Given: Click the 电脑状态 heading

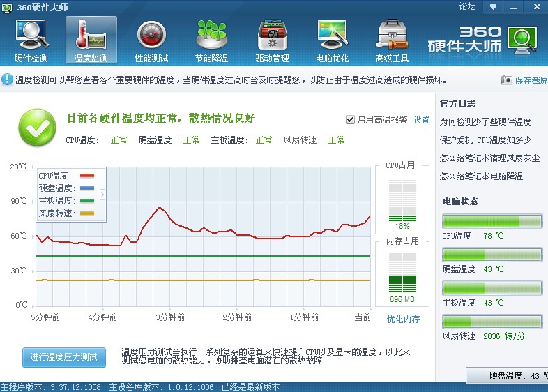Looking at the screenshot, I should [461, 202].
